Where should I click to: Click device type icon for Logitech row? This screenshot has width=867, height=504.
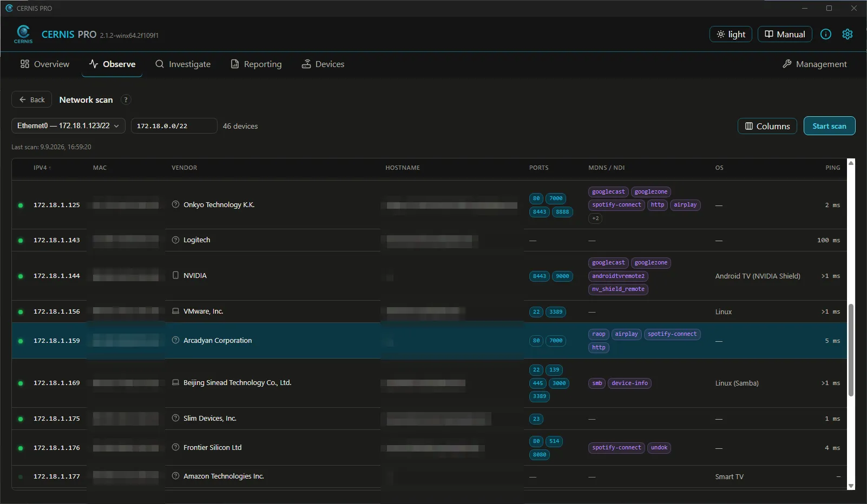[x=175, y=240]
